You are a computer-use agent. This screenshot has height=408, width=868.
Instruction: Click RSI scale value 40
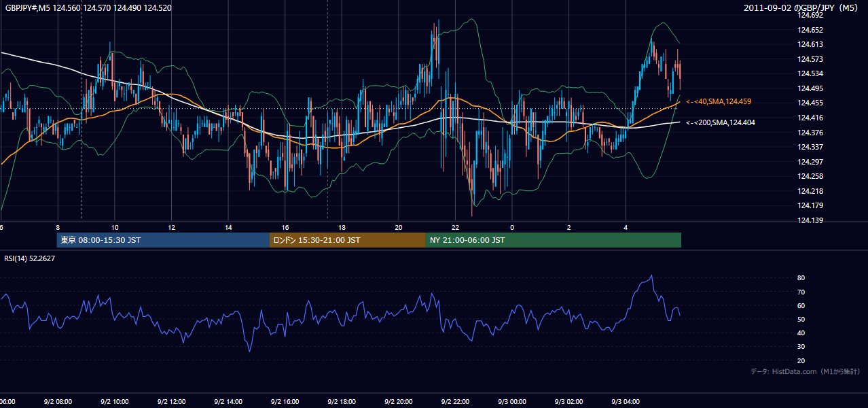[801, 333]
